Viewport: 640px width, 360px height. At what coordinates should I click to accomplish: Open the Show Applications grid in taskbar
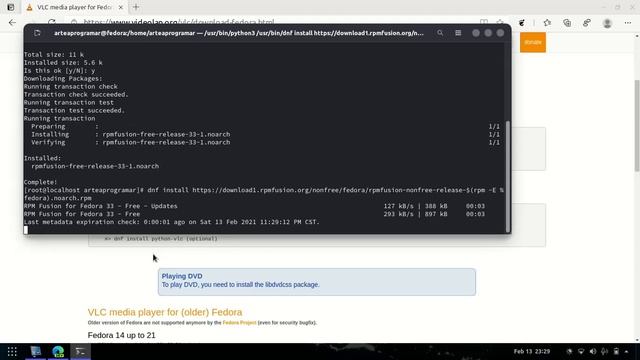click(x=12, y=351)
